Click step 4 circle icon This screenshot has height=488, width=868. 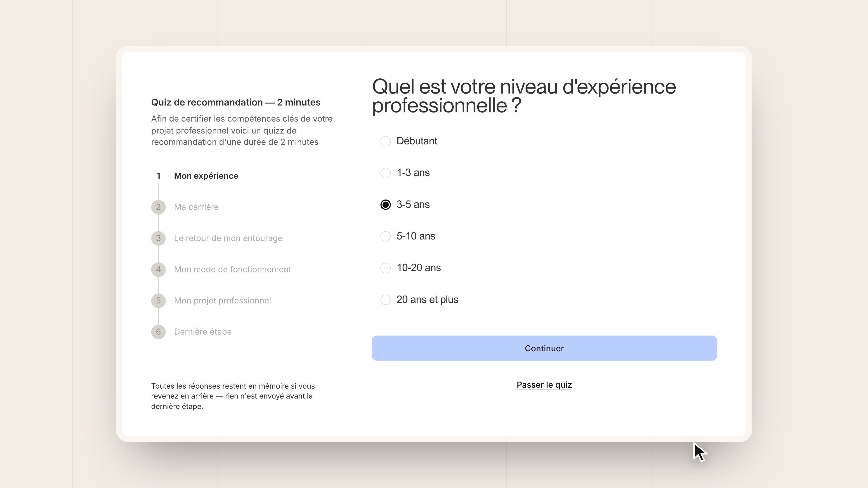158,270
